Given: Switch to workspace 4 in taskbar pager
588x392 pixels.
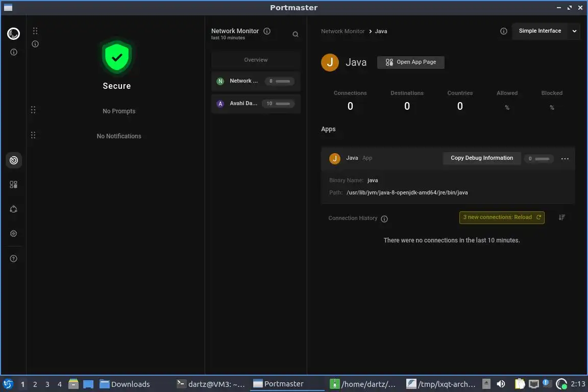Looking at the screenshot, I should [x=60, y=384].
